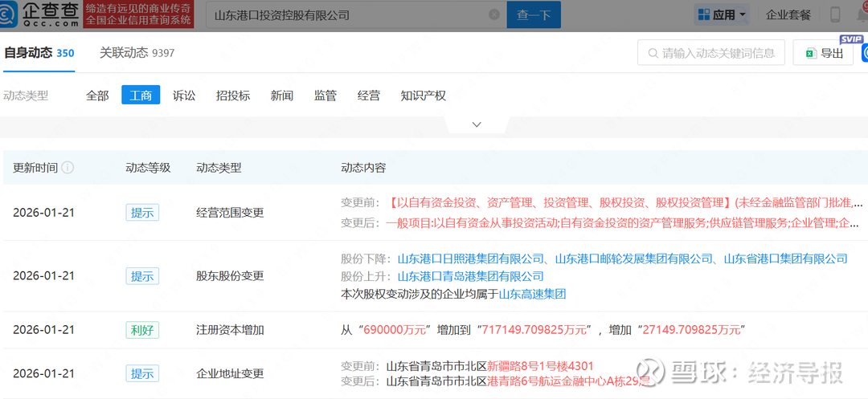
Task: Select the 全部 dynamic type filter
Action: 97,96
